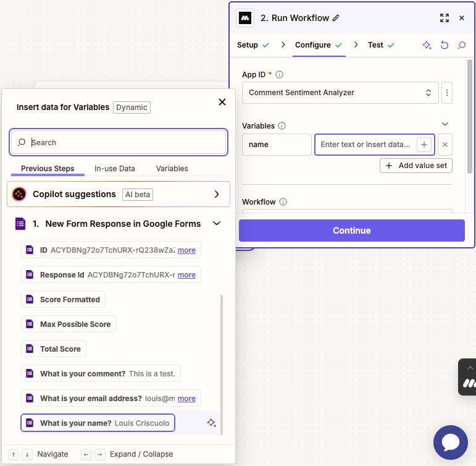Click more link on Response Id
Viewport: 476px width, 466px height.
pos(186,275)
